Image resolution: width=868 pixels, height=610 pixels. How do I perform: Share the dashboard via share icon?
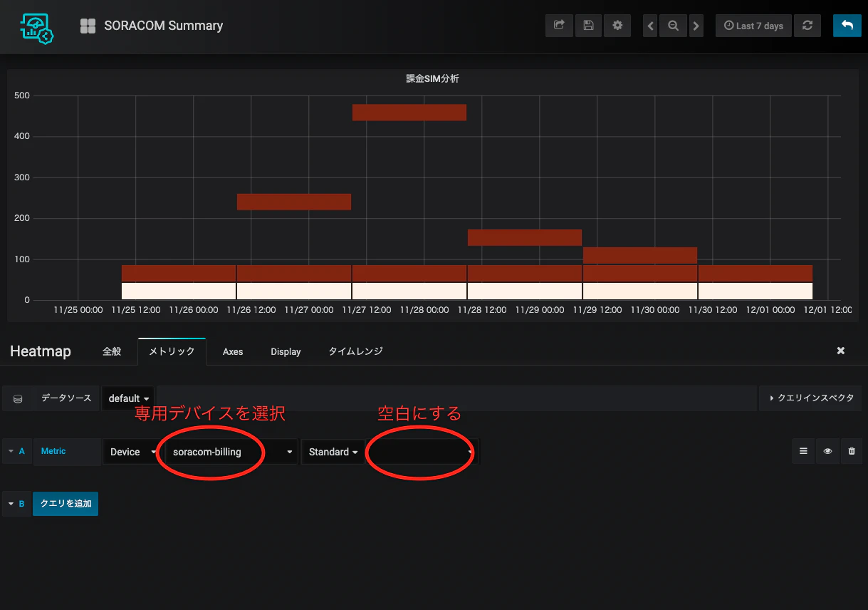[x=559, y=26]
